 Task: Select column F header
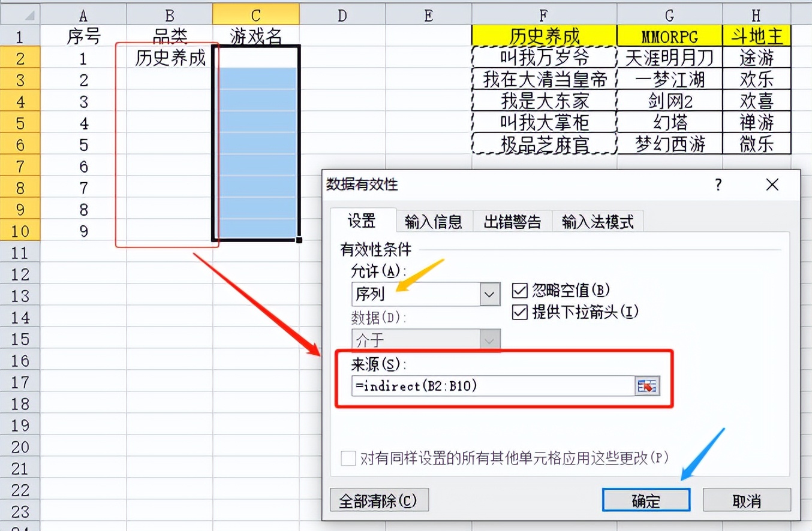tap(544, 14)
